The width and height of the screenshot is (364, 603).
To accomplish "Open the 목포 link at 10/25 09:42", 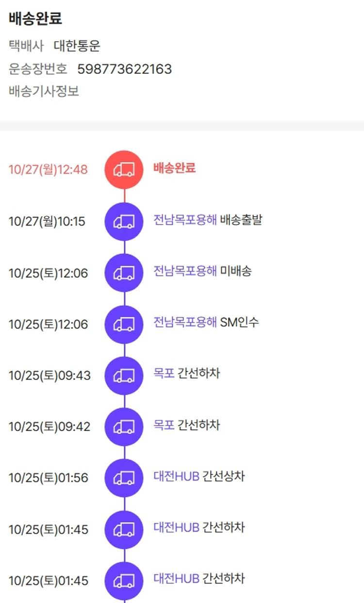I will tap(164, 425).
